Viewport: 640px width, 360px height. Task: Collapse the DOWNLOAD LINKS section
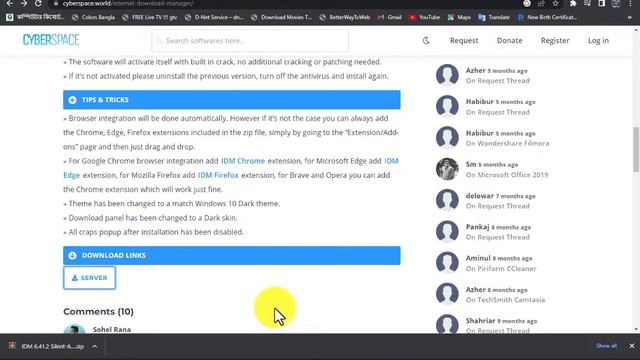click(x=231, y=255)
